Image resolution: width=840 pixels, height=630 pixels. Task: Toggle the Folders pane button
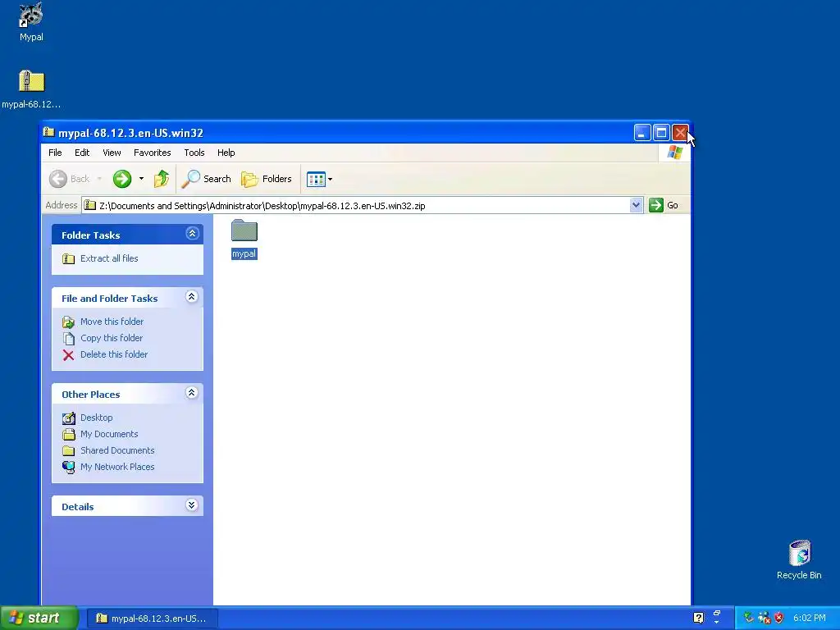tap(267, 179)
